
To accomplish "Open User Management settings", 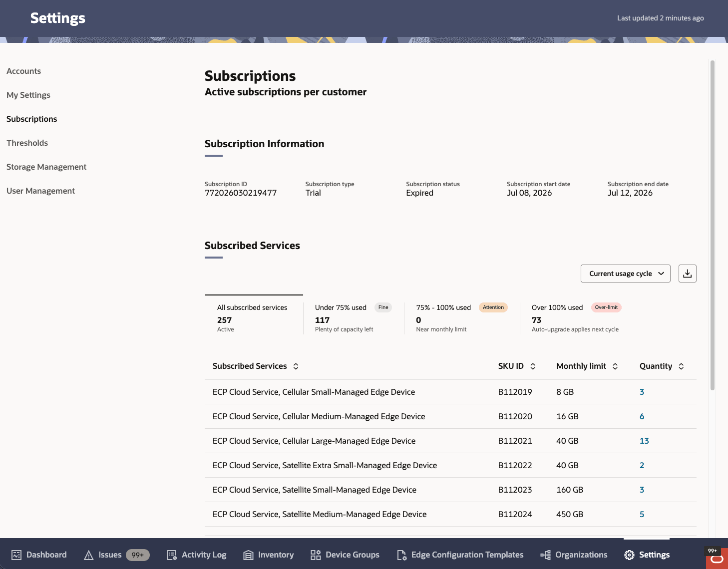I will pos(40,191).
